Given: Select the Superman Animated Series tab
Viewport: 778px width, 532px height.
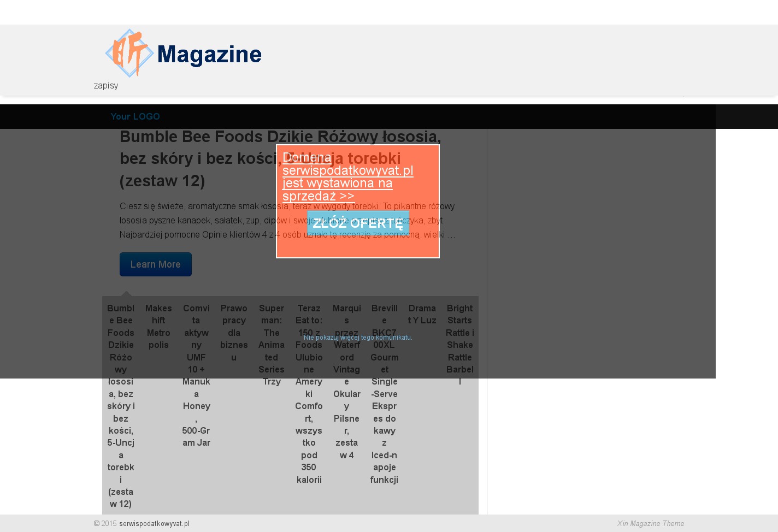Looking at the screenshot, I should coord(272,345).
